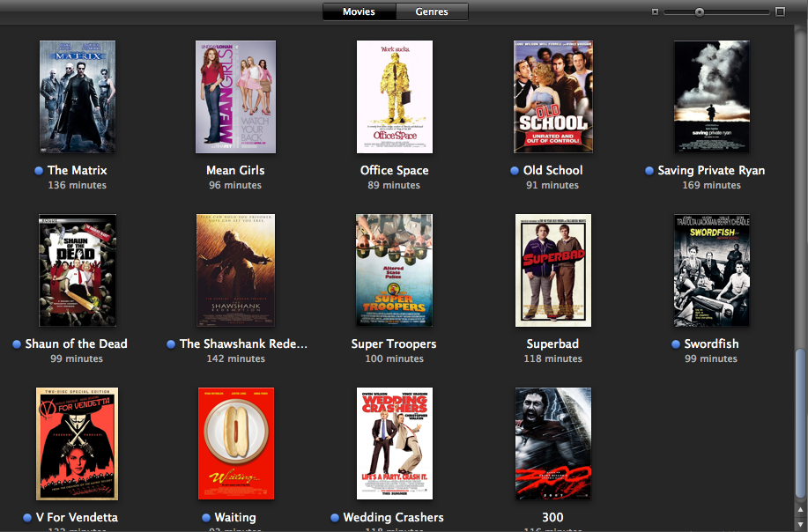This screenshot has width=808, height=532.
Task: Select the Shaun of the Dead poster
Action: (78, 270)
